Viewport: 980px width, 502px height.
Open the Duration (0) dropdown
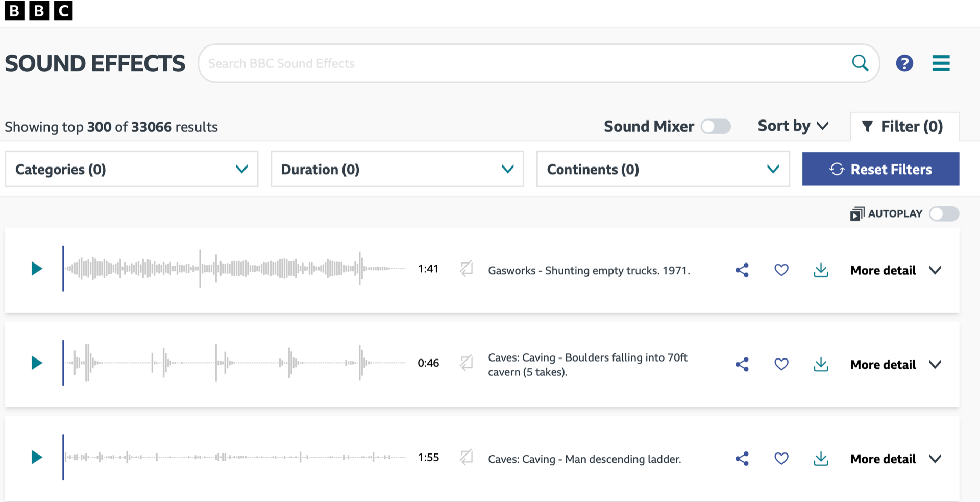point(397,169)
